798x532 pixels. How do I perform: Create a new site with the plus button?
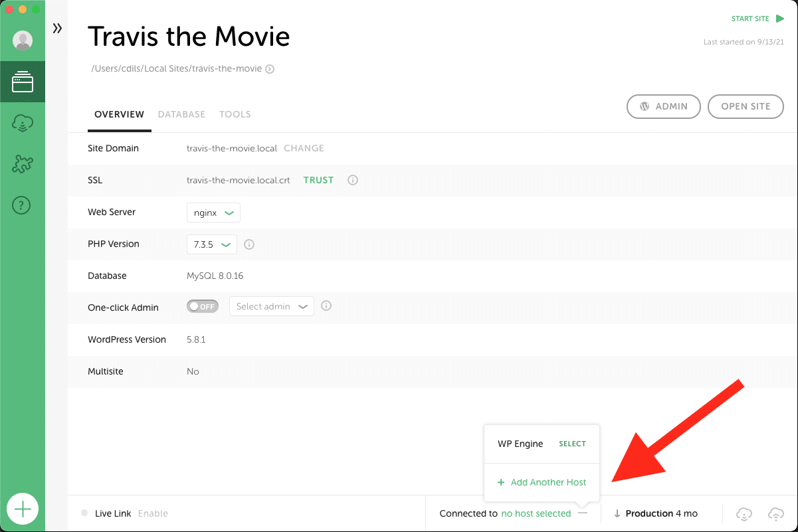(x=23, y=509)
